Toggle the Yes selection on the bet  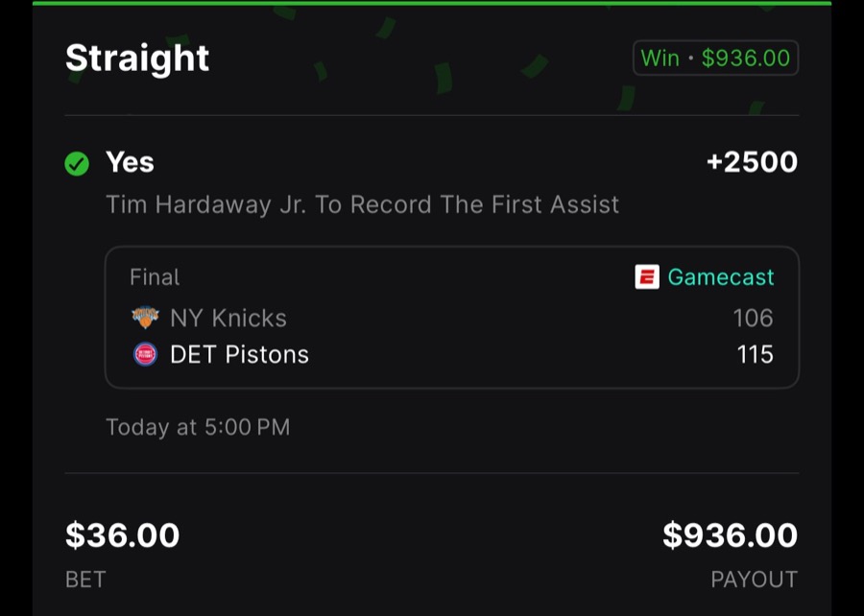tap(130, 163)
